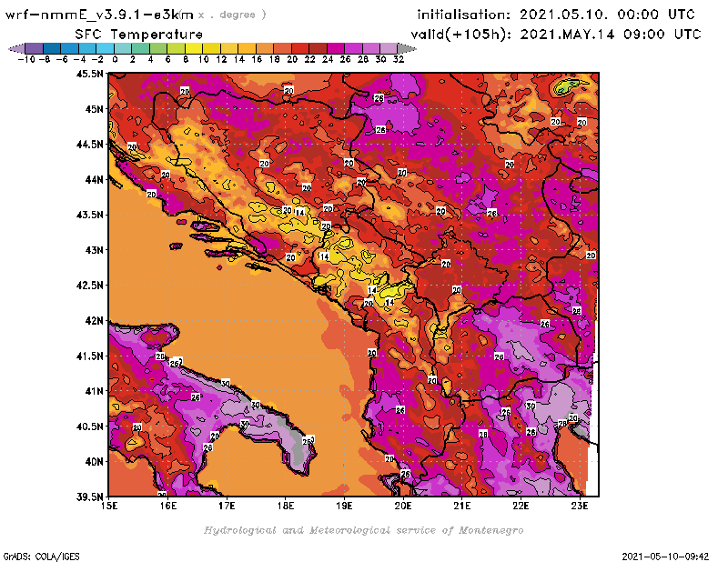
Task: Click the model name wrf-nmmE_v3.9.1-e3km title
Action: [x=99, y=15]
